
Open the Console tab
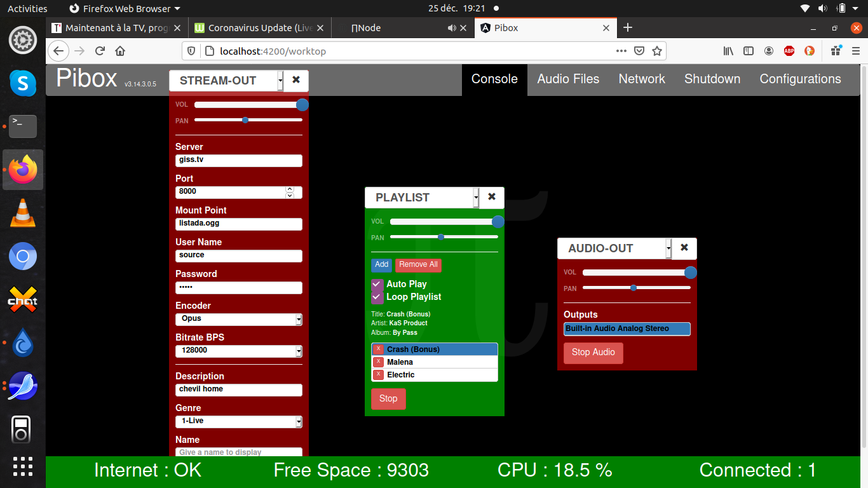coord(494,79)
